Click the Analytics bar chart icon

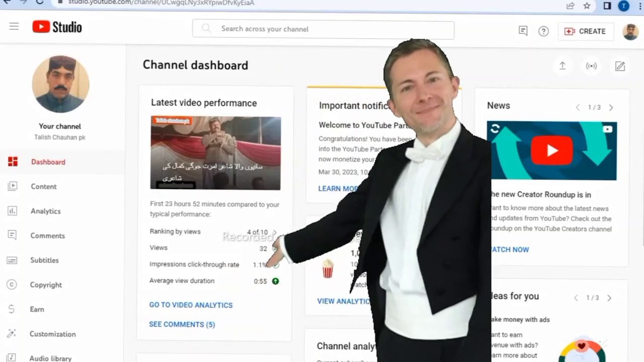click(x=13, y=211)
